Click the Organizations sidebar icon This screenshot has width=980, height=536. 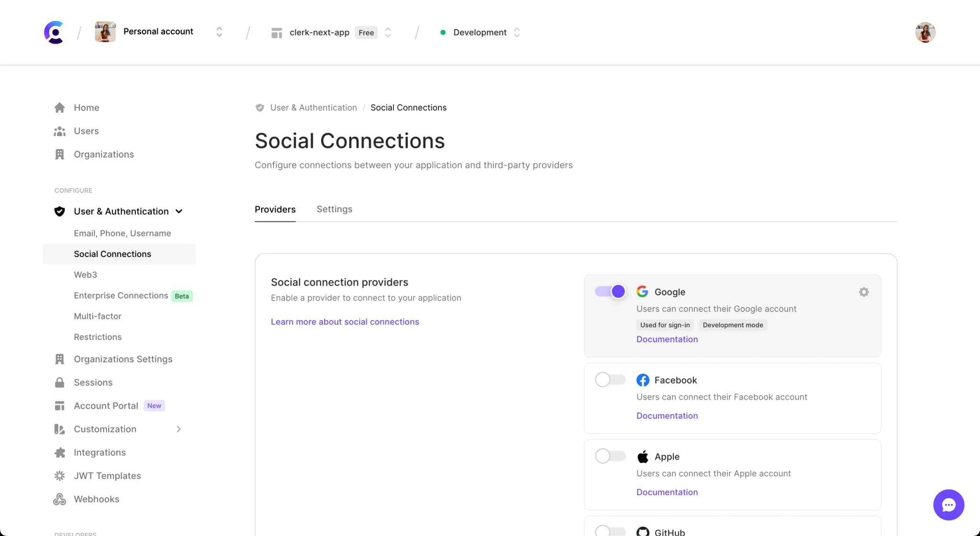click(59, 154)
